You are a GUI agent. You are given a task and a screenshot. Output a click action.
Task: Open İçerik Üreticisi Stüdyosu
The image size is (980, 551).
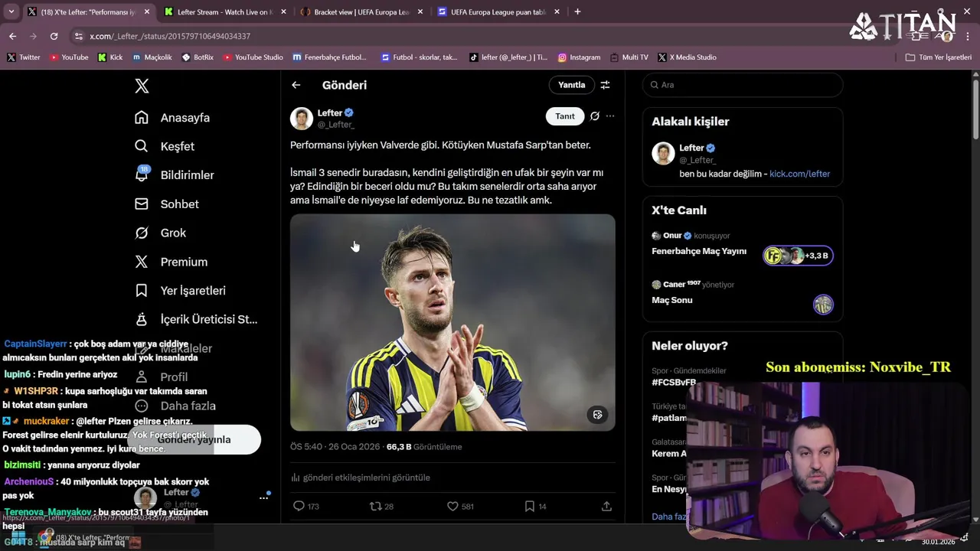pos(196,319)
